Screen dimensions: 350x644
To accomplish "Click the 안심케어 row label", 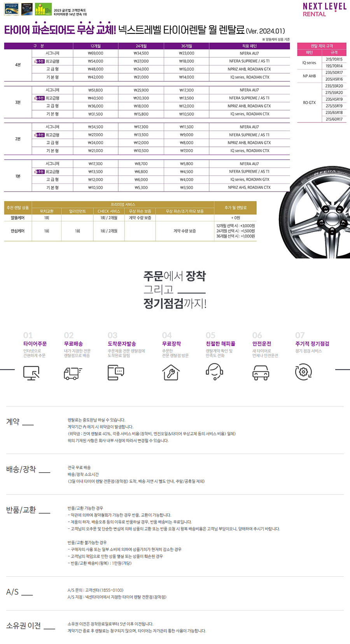I will (x=17, y=231).
